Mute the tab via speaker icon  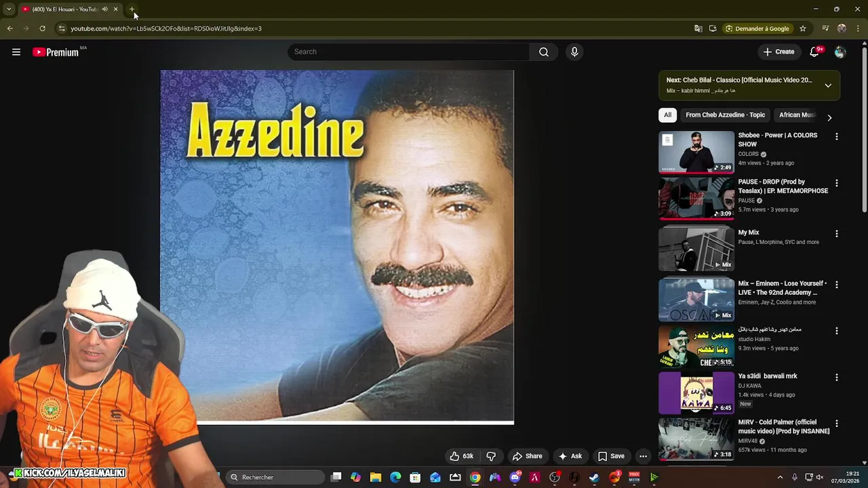[x=104, y=9]
